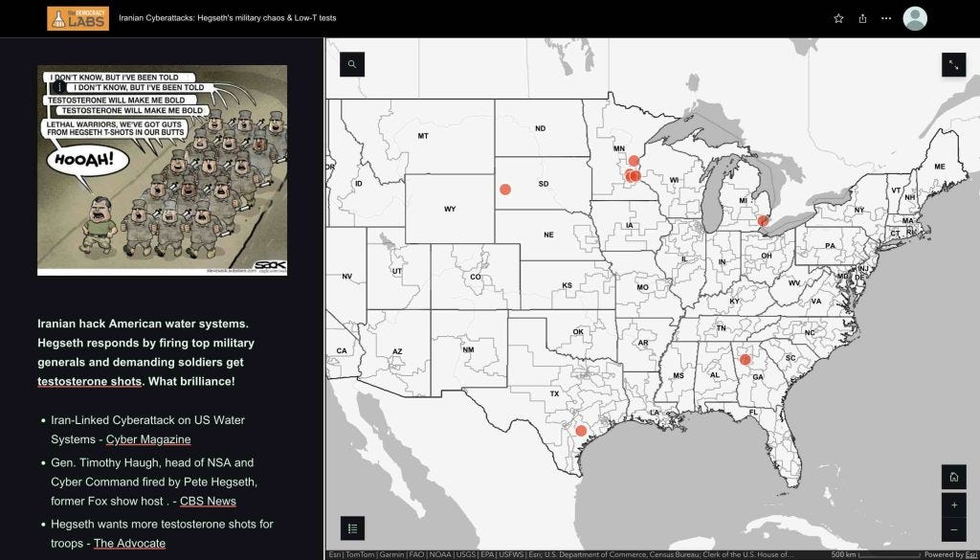Screen dimensions: 980x560
Task: Open the Cyber Magazine link
Action: point(148,439)
